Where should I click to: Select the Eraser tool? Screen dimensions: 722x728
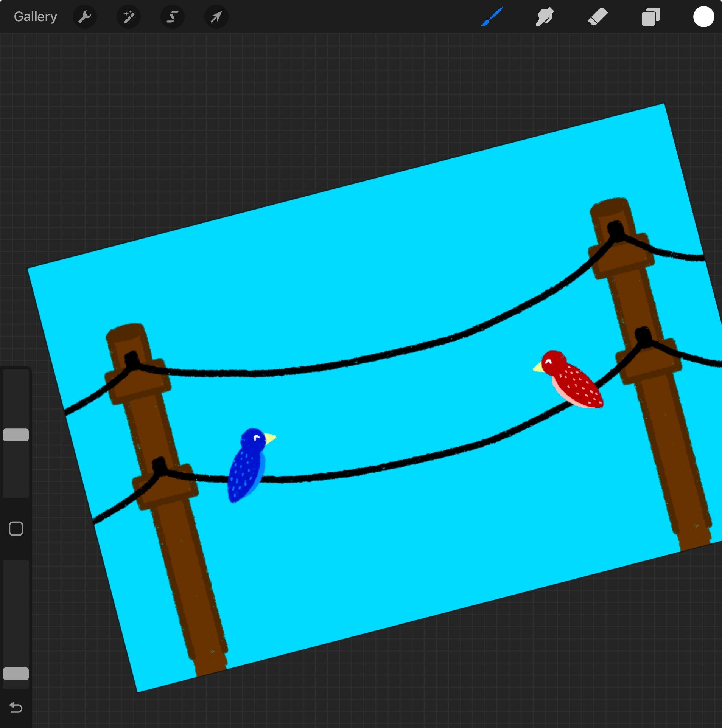[x=598, y=17]
